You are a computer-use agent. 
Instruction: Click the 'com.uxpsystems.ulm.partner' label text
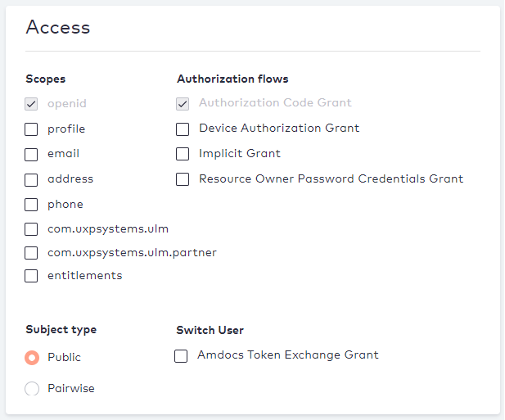click(x=132, y=253)
